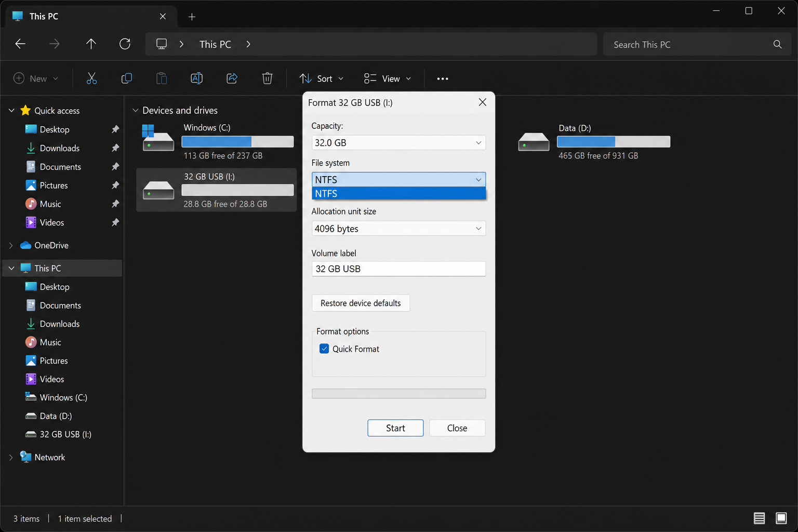
Task: Click the Copy icon in toolbar
Action: [126, 78]
